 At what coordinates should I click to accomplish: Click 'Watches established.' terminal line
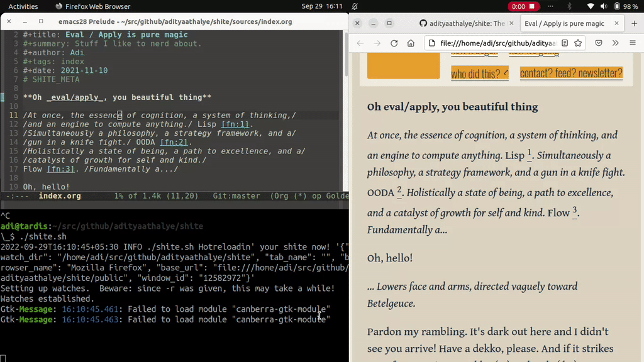47,299
